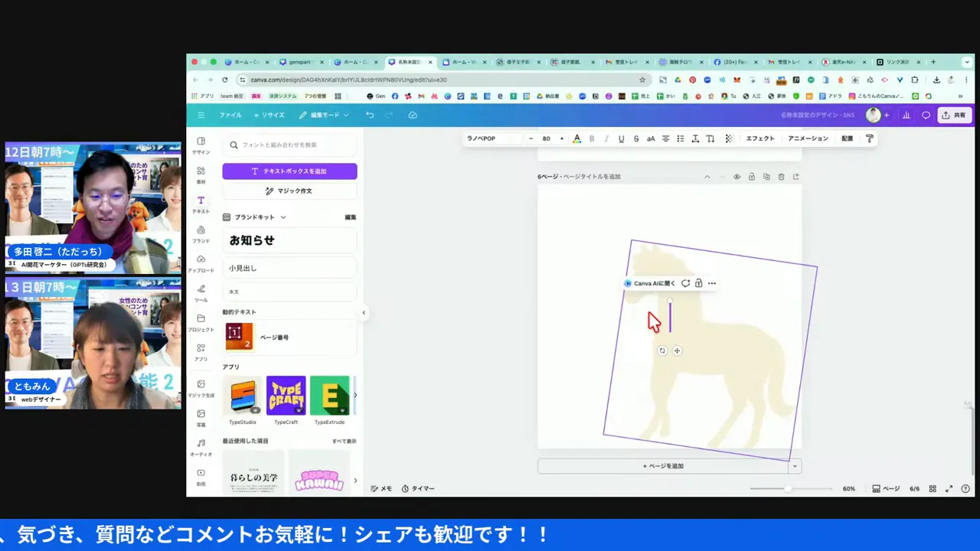Expand the ブランドキット section chevron
Viewport: 980px width, 551px height.
283,217
